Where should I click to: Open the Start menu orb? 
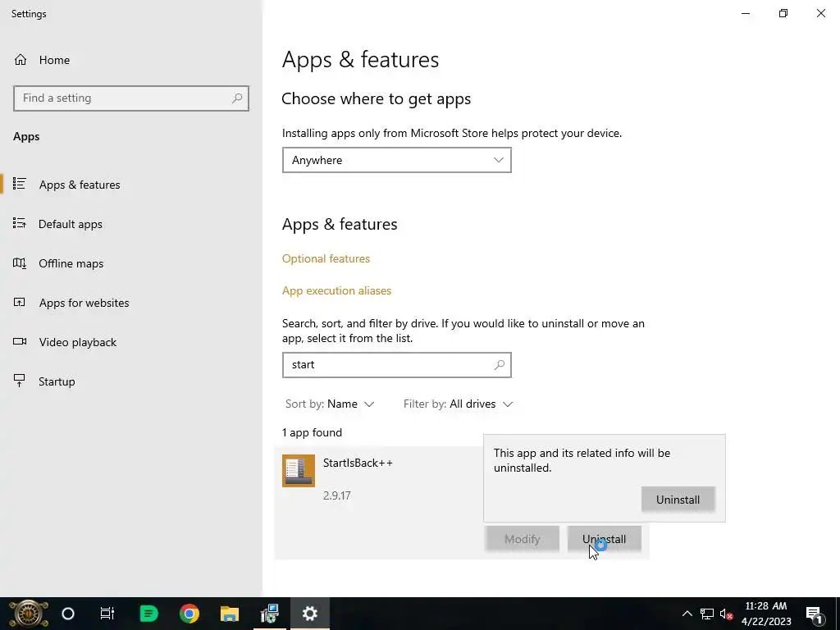(x=29, y=614)
